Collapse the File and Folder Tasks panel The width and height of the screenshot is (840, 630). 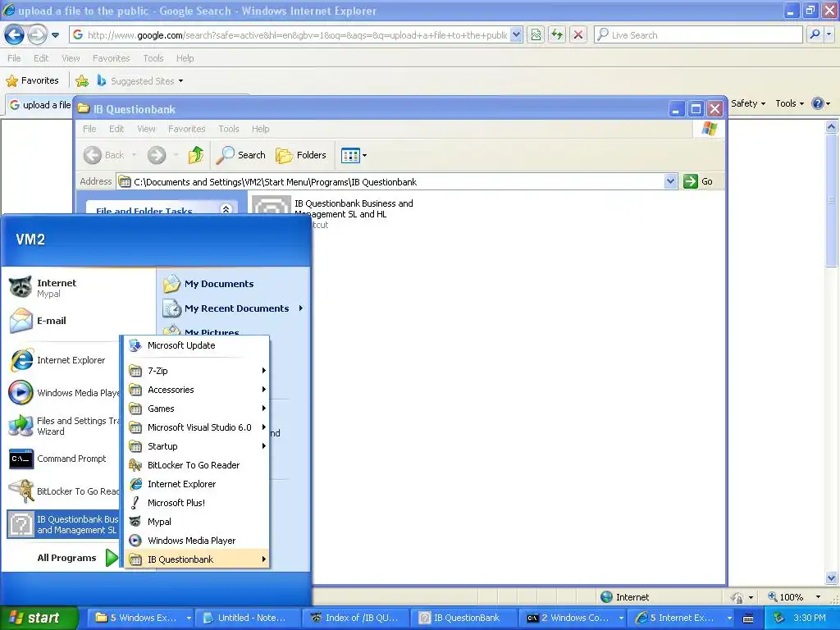point(226,209)
